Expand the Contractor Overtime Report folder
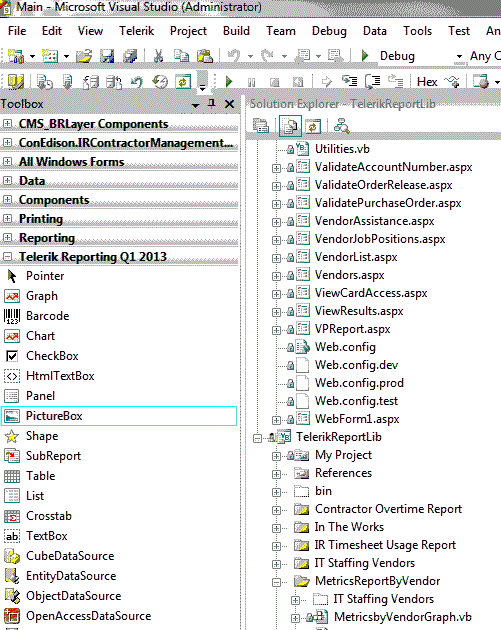The image size is (501, 630). [x=276, y=510]
